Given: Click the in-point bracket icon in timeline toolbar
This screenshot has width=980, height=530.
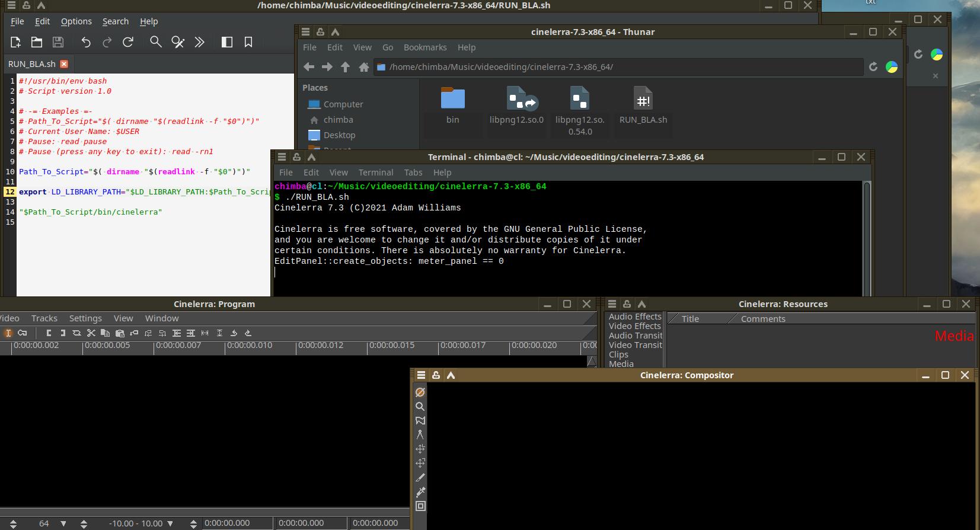Looking at the screenshot, I should point(49,333).
